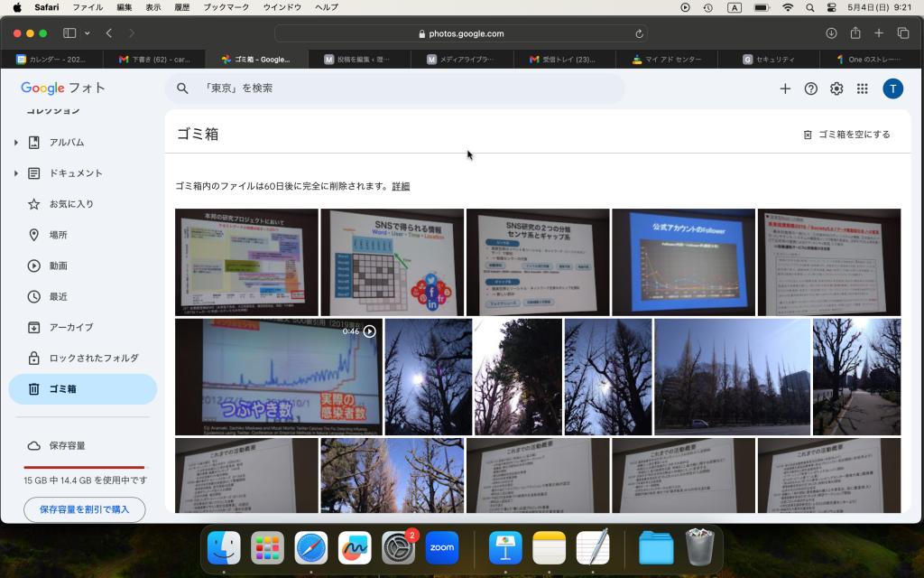This screenshot has width=924, height=578.
Task: Open the Albums (アルバム) sidebar item
Action: pos(82,142)
